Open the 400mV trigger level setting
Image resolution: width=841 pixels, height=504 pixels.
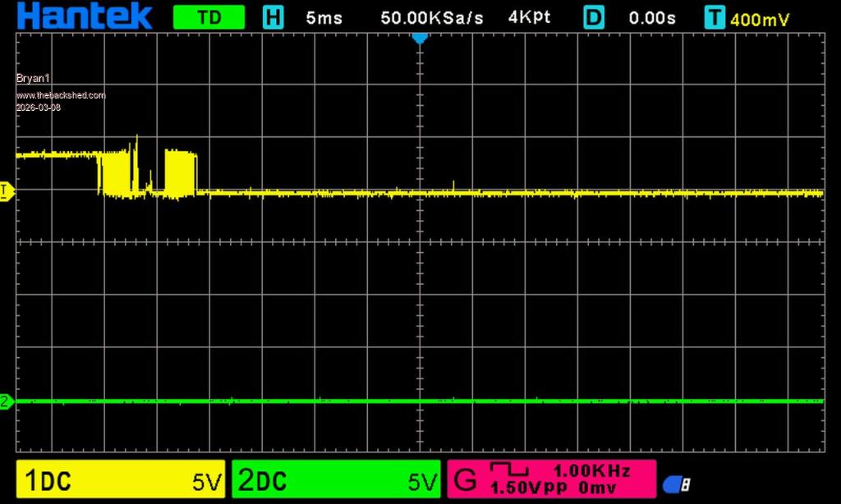(x=760, y=19)
